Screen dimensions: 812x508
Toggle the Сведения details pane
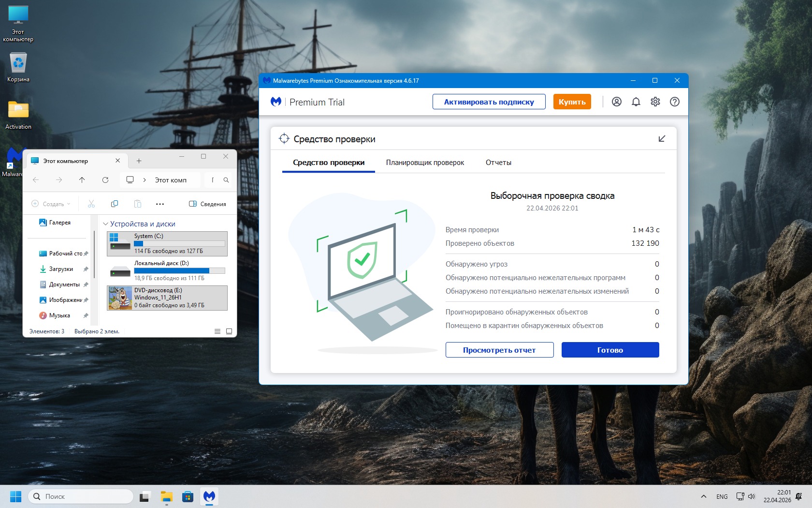click(x=207, y=204)
